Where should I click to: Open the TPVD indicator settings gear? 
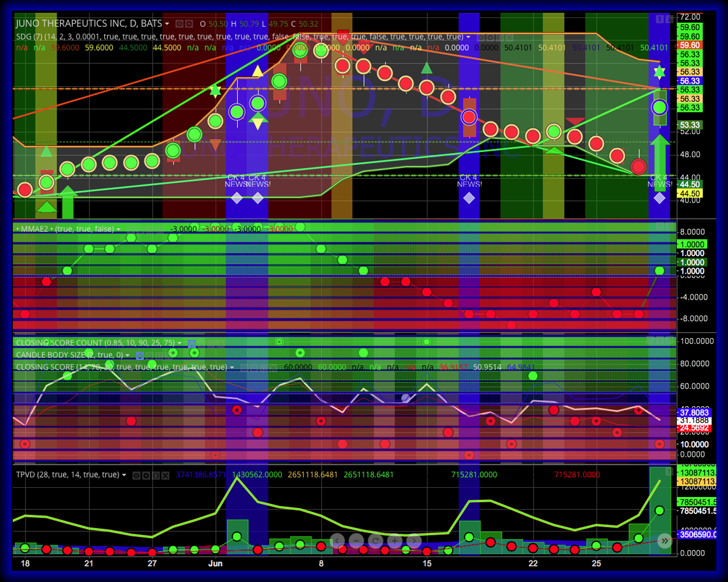146,475
